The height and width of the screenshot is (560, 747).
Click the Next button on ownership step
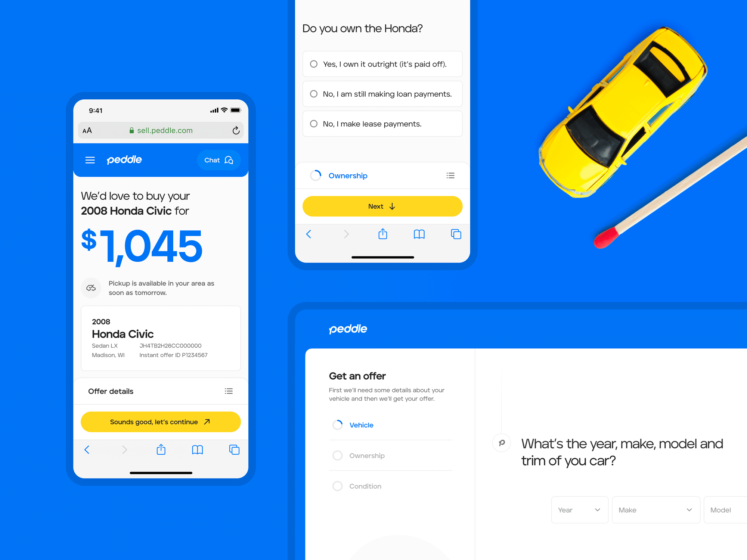381,206
